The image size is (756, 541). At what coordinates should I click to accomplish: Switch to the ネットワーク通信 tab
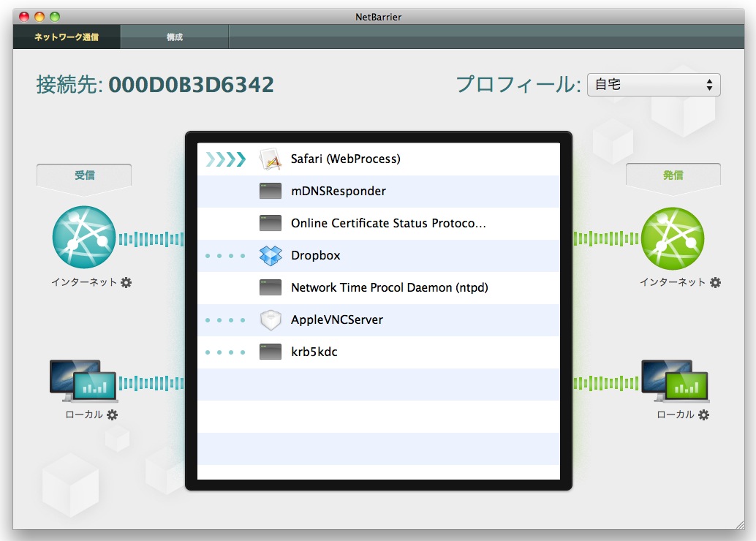[67, 37]
